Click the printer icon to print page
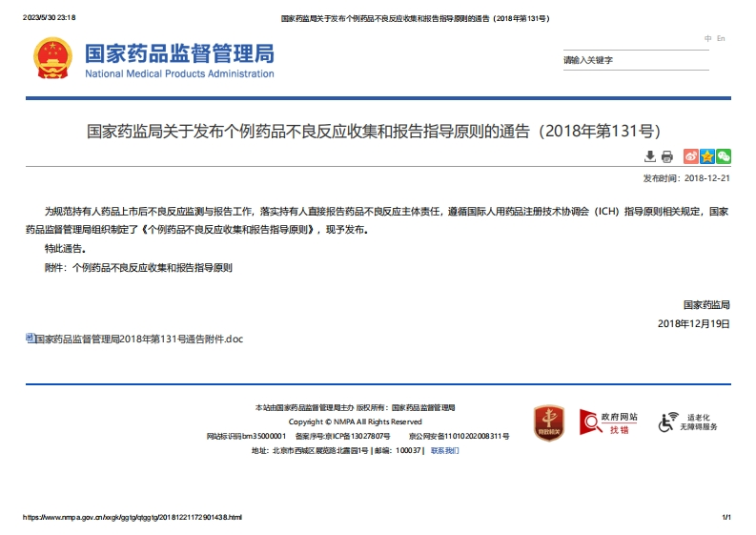 click(667, 156)
